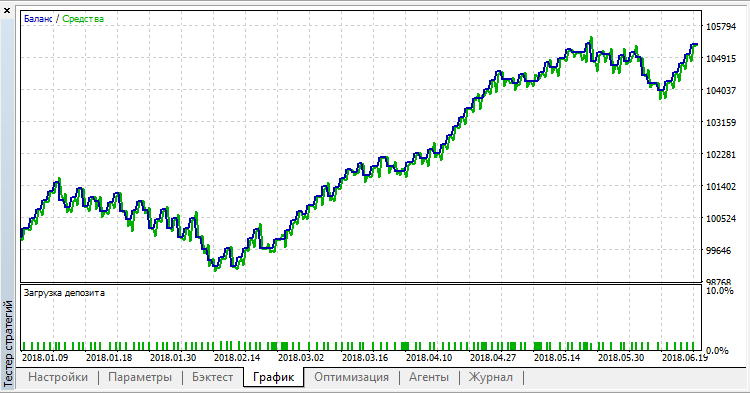Click the 0.0% deposit load label
The width and height of the screenshot is (750, 394).
click(717, 350)
